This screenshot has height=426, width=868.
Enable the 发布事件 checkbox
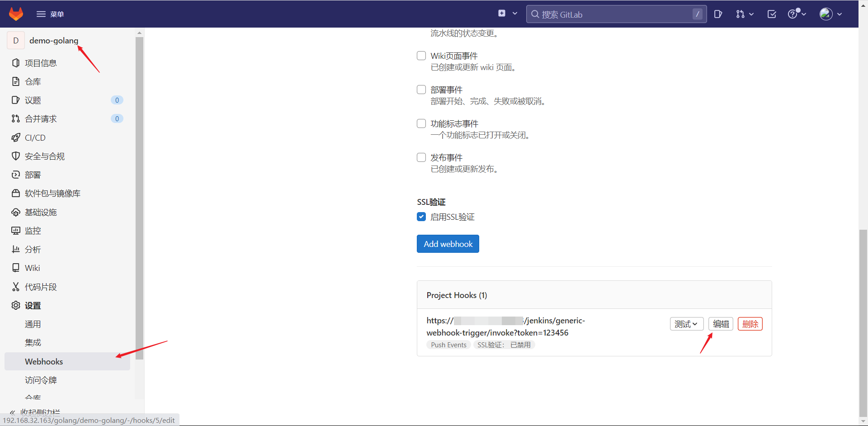[x=421, y=157]
